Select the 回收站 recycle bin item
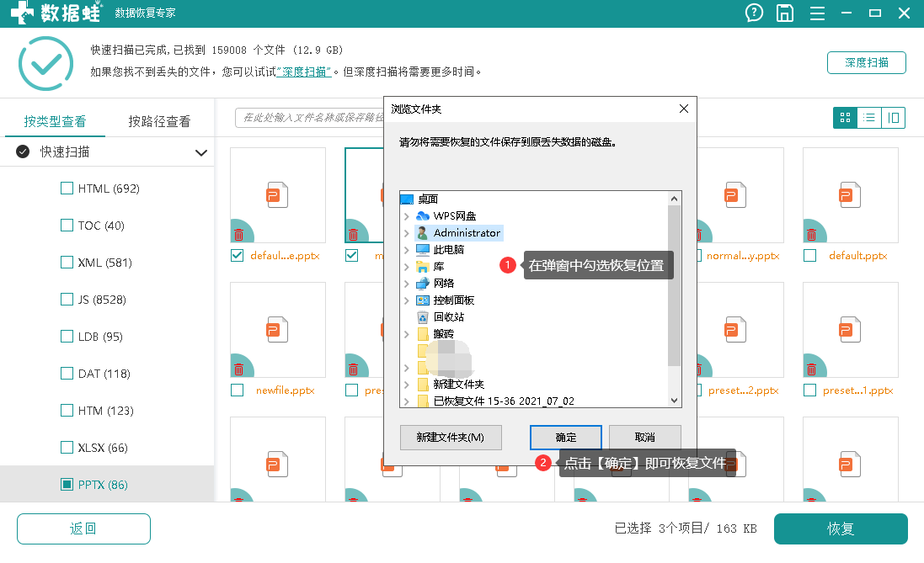The height and width of the screenshot is (563, 924). pos(448,316)
